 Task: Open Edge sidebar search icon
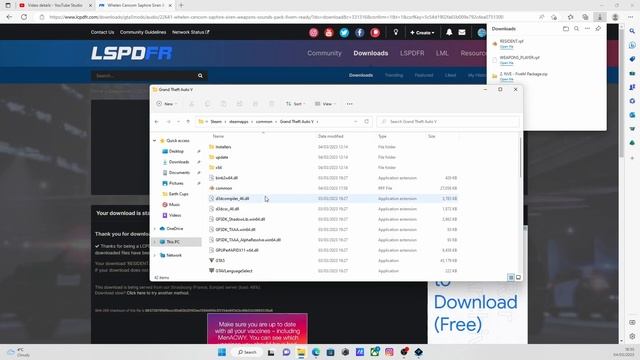[632, 31]
